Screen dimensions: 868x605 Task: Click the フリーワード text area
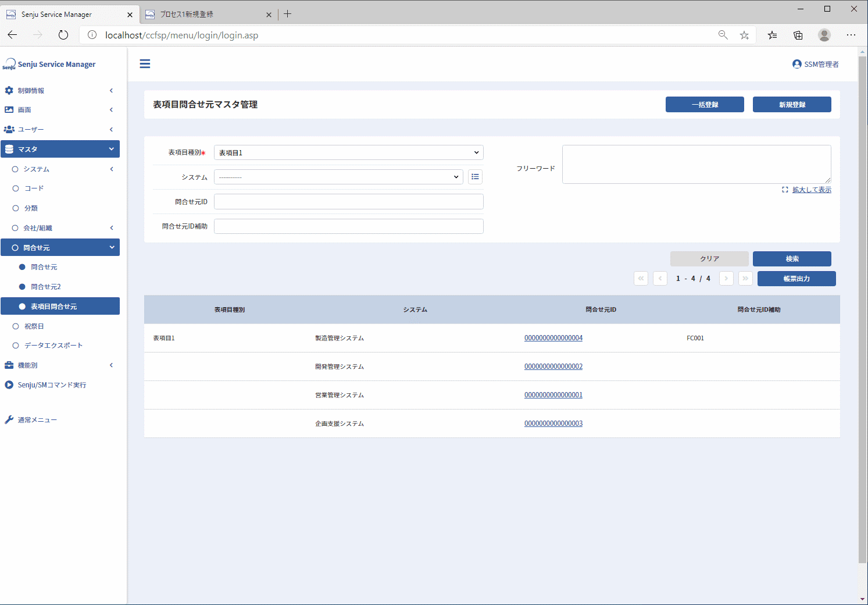[x=696, y=165]
